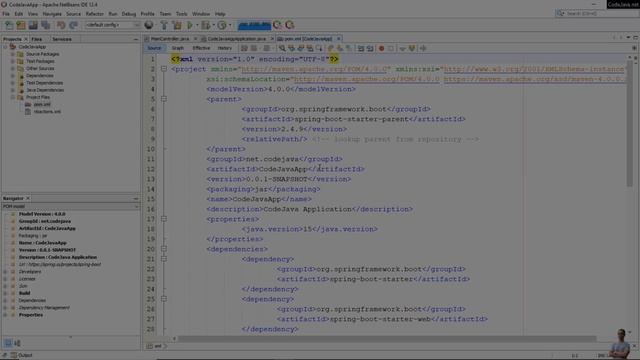Screen dimensions: 640x360
Task: Select nbactions.xml in the Projects tree
Action: 47,112
